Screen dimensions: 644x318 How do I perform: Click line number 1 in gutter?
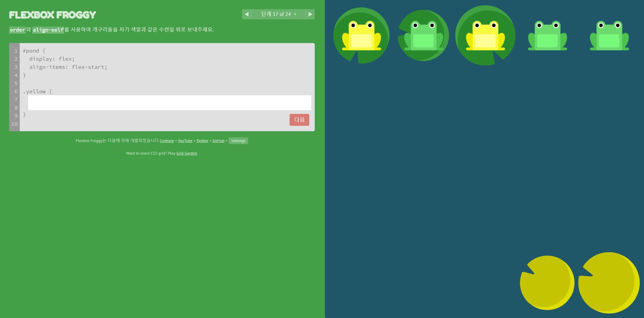pyautogui.click(x=16, y=51)
